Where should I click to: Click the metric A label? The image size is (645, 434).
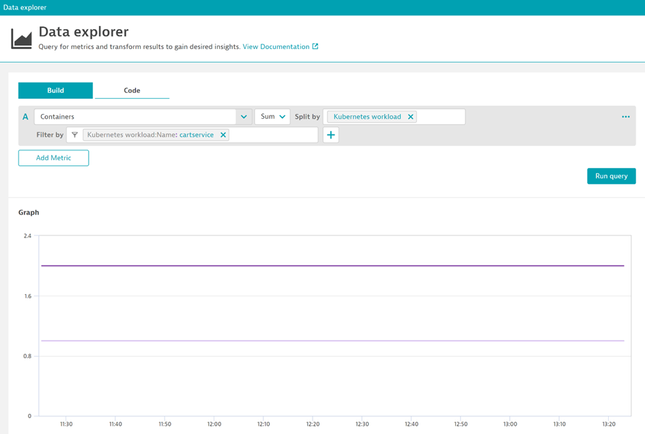25,117
